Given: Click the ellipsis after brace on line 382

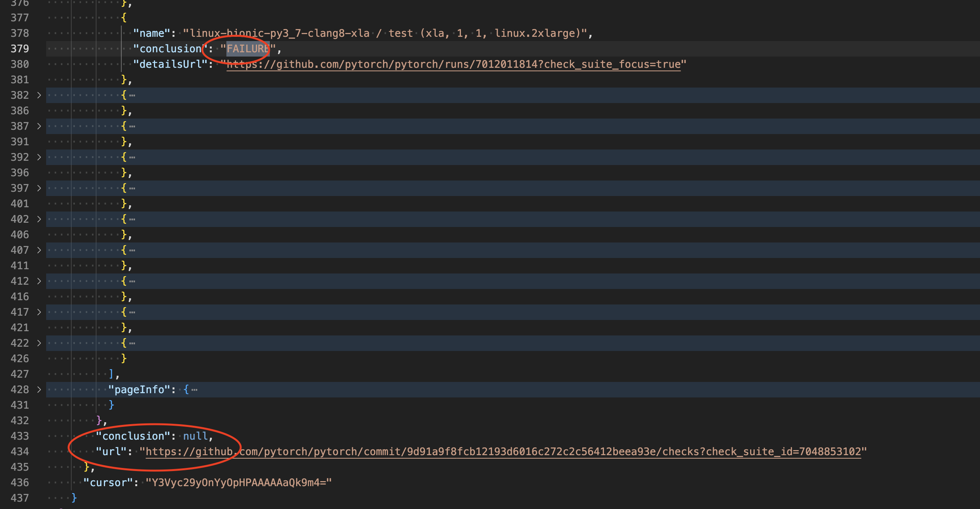Looking at the screenshot, I should (133, 95).
